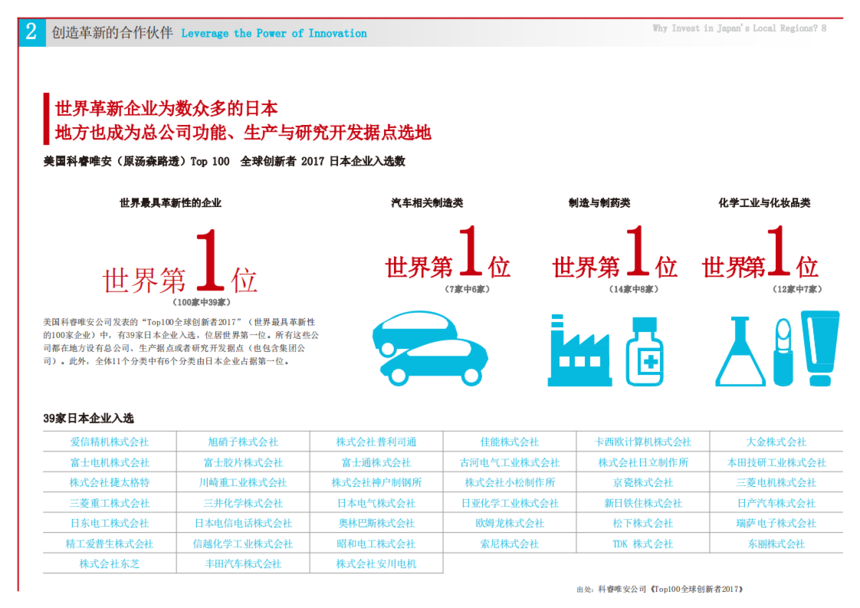Image resolution: width=860 pixels, height=608 pixels.
Task: Click the table cell "奥林巴斯株式会社"
Action: [x=376, y=523]
